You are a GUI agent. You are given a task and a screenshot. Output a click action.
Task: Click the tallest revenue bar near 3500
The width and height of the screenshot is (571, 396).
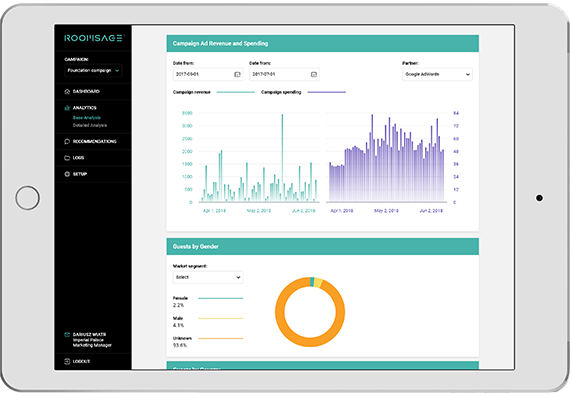[x=282, y=158]
